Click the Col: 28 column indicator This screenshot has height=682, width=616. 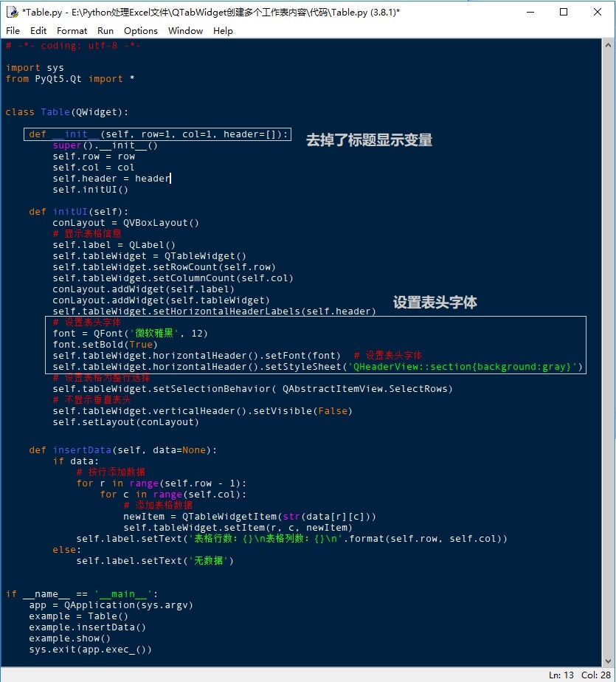tap(595, 675)
